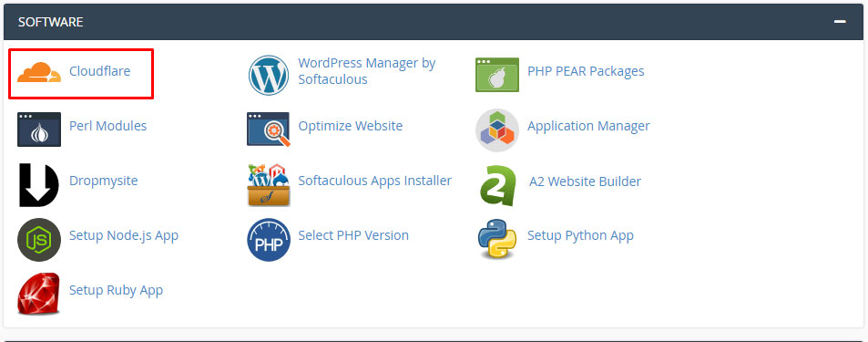Open the Dropmysite arrow icon
The width and height of the screenshot is (868, 342).
click(39, 185)
